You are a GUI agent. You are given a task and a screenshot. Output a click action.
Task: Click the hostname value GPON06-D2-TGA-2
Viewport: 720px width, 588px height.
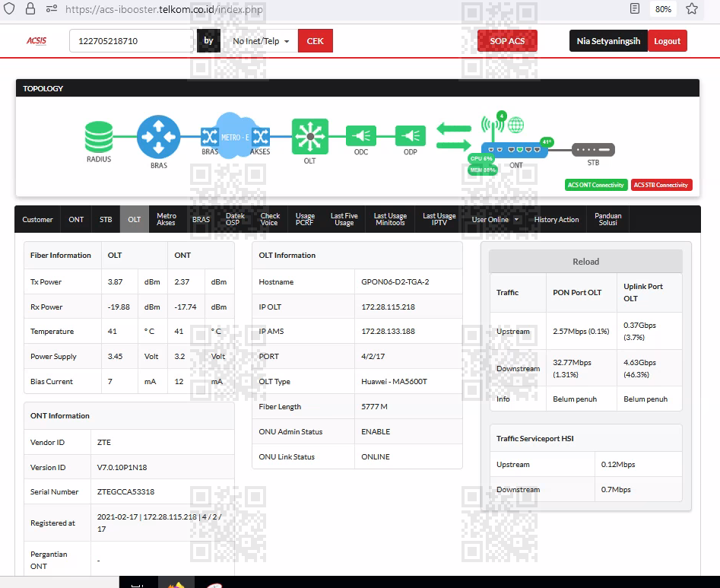click(x=395, y=281)
